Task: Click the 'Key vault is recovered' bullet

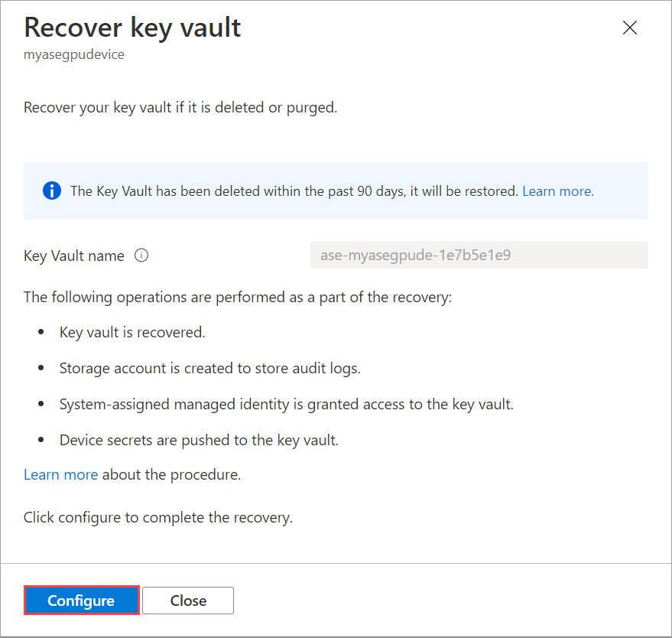Action: 132,332
